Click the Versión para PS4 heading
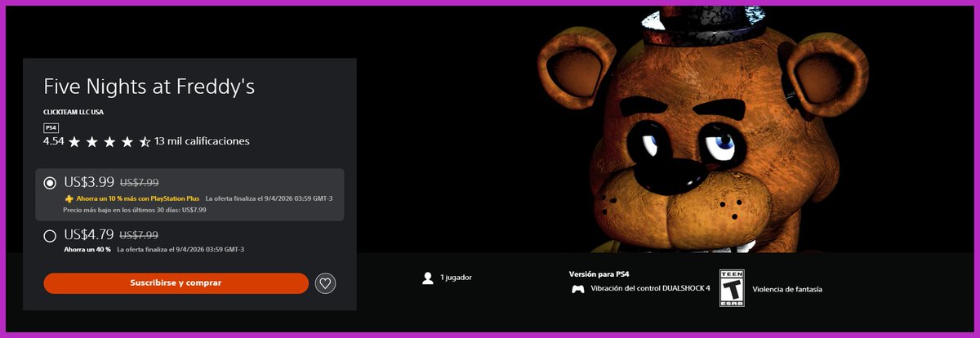 (599, 274)
